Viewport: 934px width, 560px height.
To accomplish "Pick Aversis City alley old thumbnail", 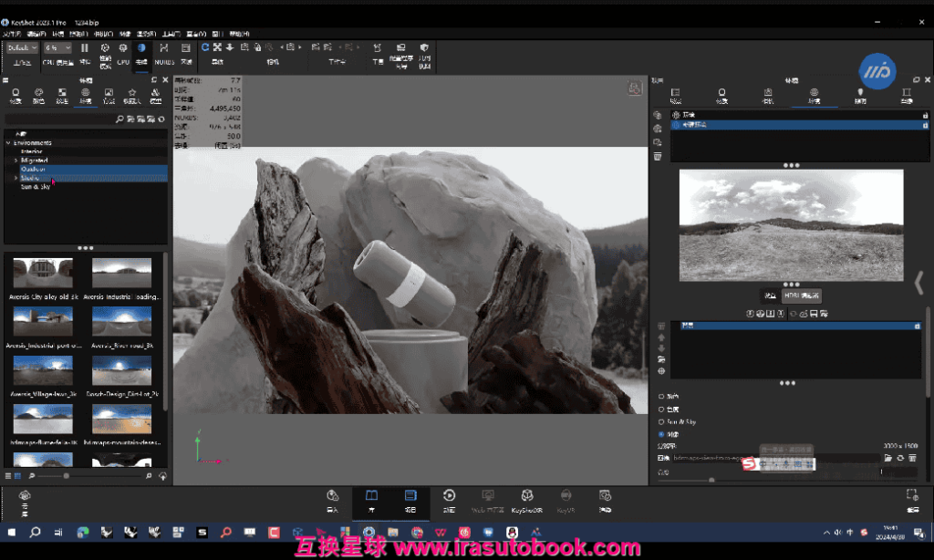I will 43,273.
